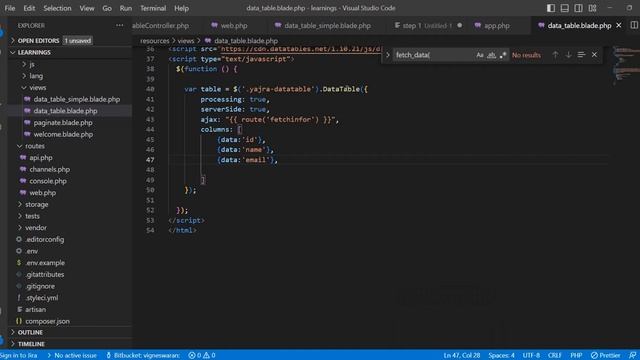The height and width of the screenshot is (360, 640).
Task: Click Prettier status bar item
Action: (x=606, y=356)
